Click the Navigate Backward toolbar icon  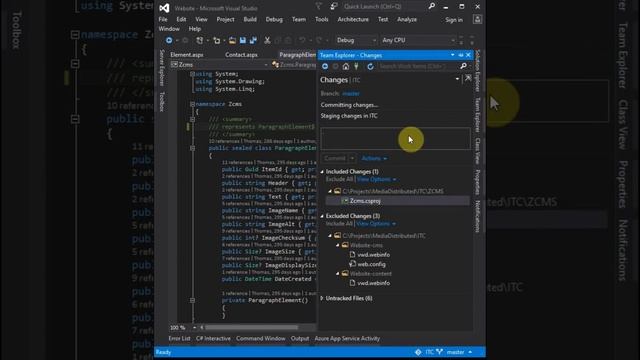[169, 40]
